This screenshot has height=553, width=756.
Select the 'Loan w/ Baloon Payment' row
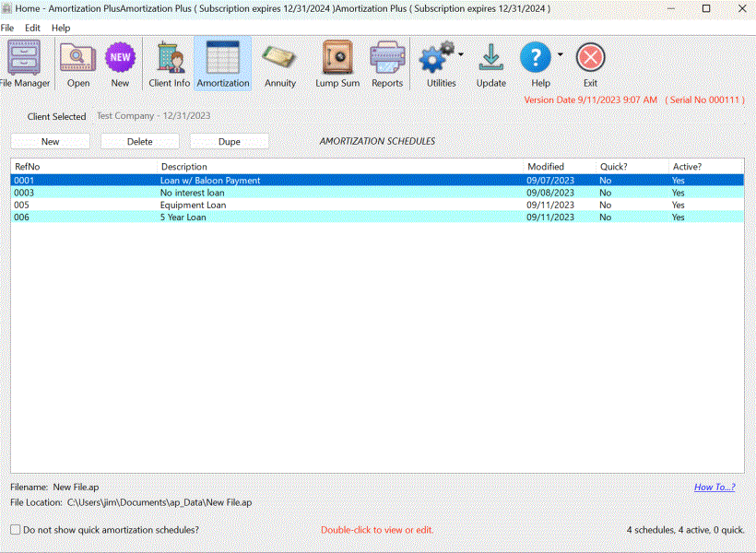[377, 181]
